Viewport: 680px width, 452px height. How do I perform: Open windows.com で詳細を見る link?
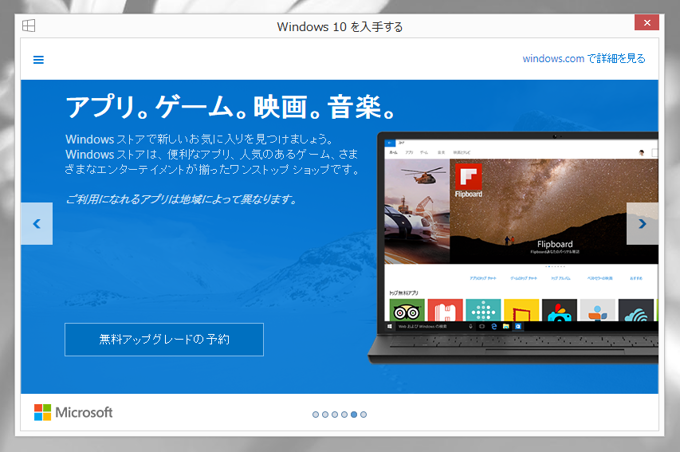(584, 59)
